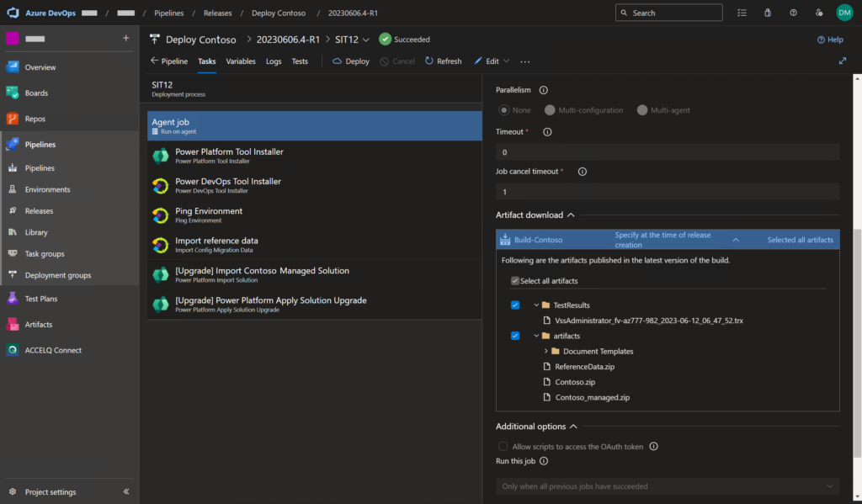Uncheck the Select all artifacts checkbox

514,280
